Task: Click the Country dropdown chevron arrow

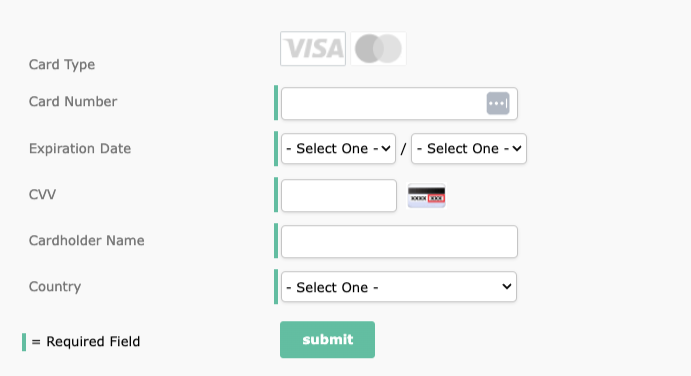Action: pyautogui.click(x=507, y=287)
